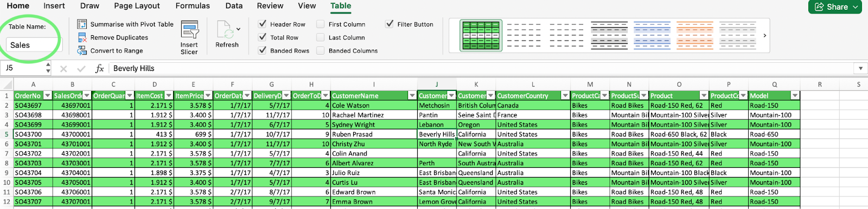The width and height of the screenshot is (868, 209).
Task: Open the Refresh options dropdown arrow
Action: click(238, 29)
